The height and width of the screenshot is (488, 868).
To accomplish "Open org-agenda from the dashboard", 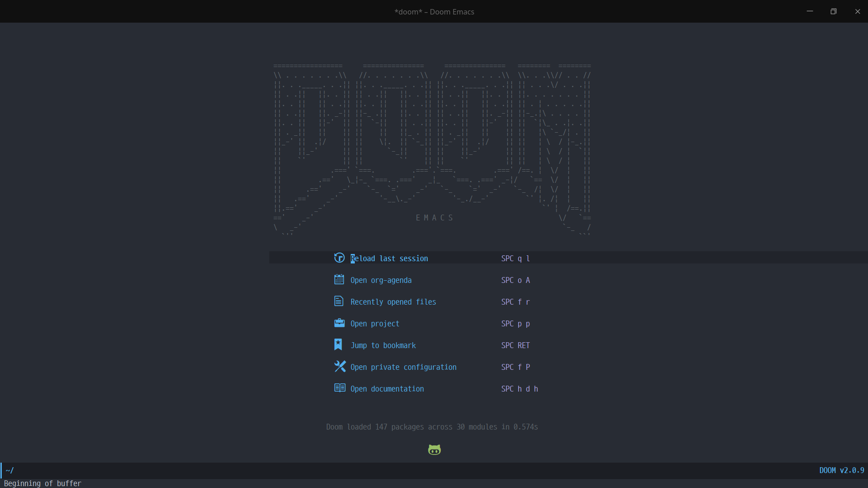I will [381, 280].
